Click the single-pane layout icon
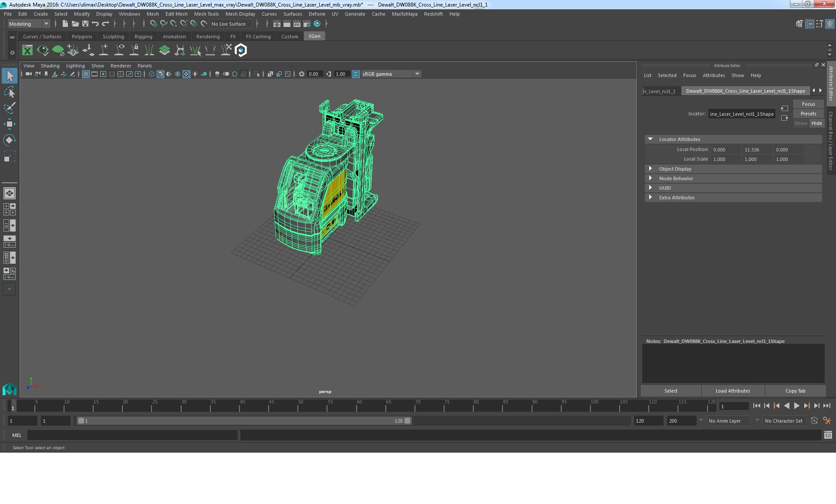 click(x=9, y=193)
